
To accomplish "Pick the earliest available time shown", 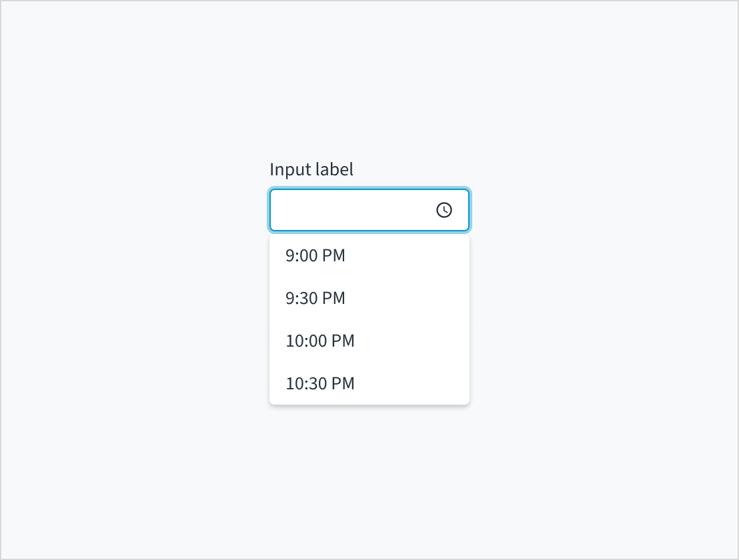I will click(x=315, y=256).
